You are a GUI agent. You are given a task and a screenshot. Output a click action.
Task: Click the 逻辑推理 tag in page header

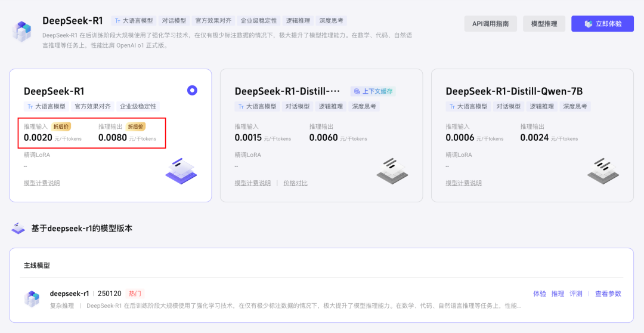298,20
